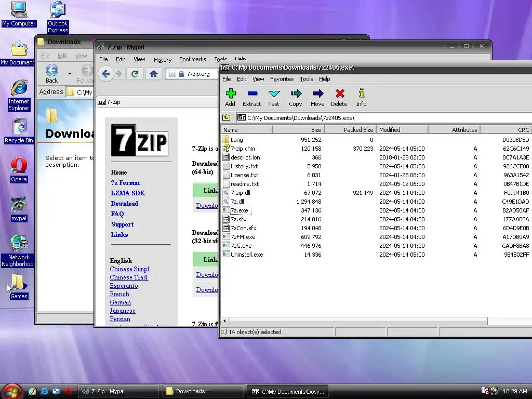Follow the 7z Format link

pos(125,183)
